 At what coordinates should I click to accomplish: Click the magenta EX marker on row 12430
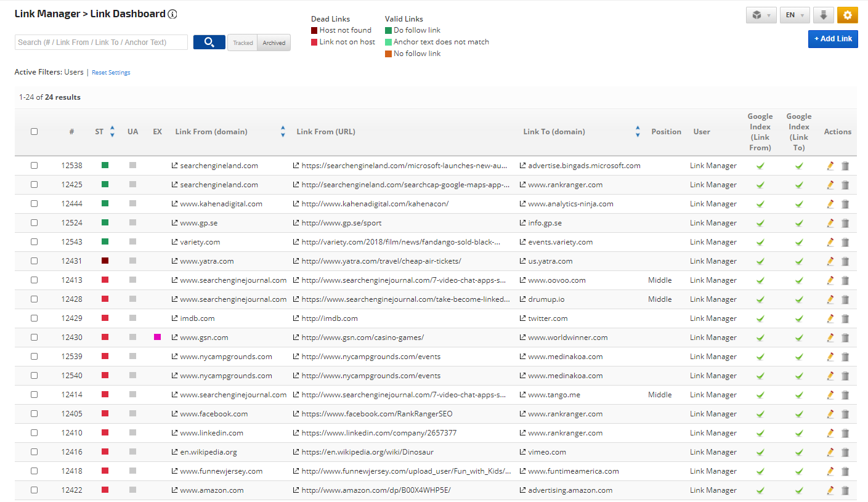[x=158, y=338]
